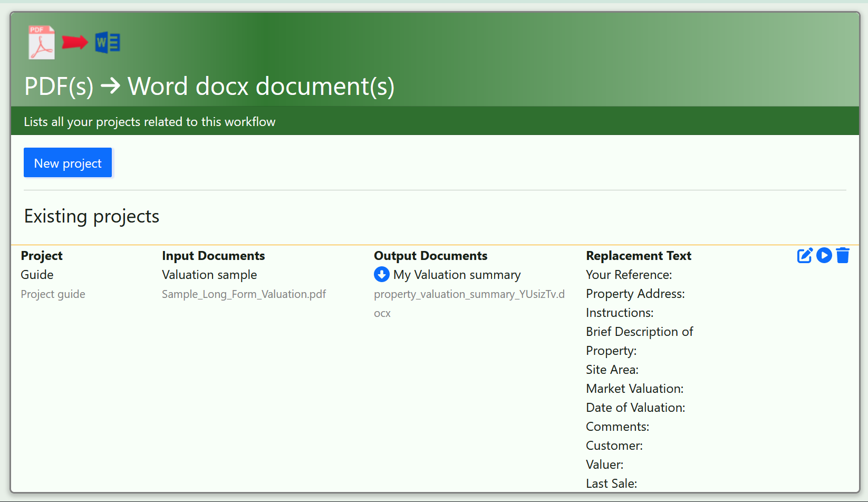This screenshot has height=502, width=868.
Task: Select the Brief Description of Property: text
Action: click(639, 341)
